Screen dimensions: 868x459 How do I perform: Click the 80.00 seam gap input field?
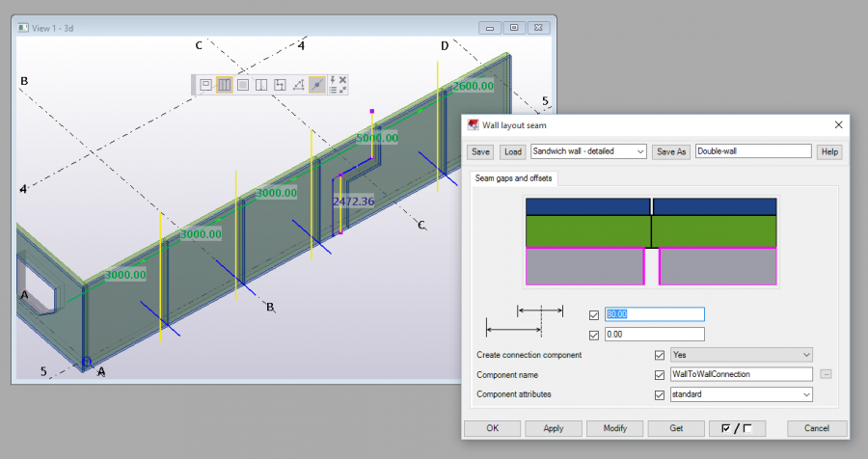click(x=654, y=314)
